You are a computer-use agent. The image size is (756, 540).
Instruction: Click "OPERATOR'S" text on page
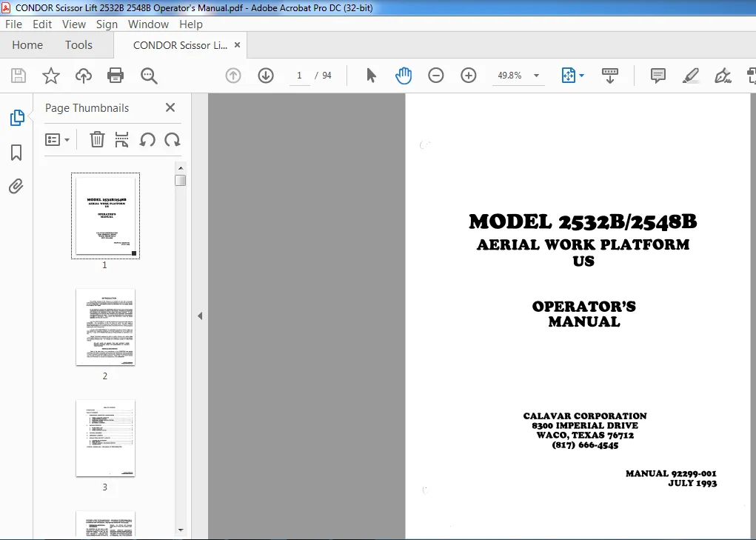584,306
